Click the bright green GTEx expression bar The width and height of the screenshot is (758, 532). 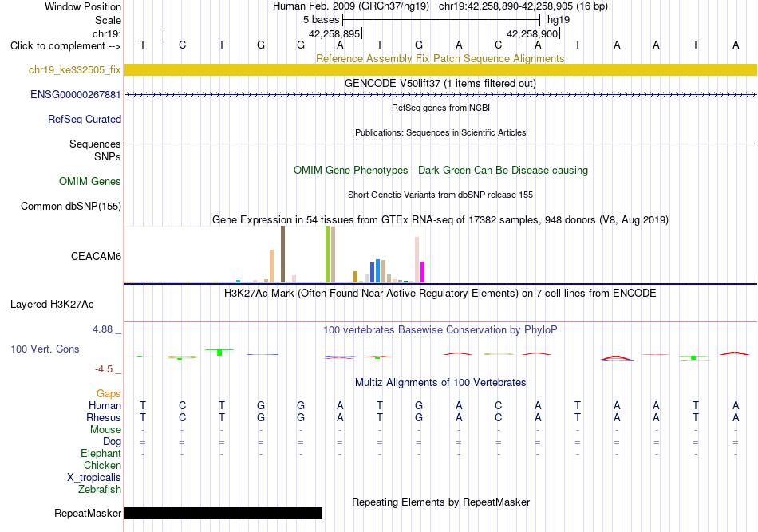pyautogui.click(x=328, y=254)
